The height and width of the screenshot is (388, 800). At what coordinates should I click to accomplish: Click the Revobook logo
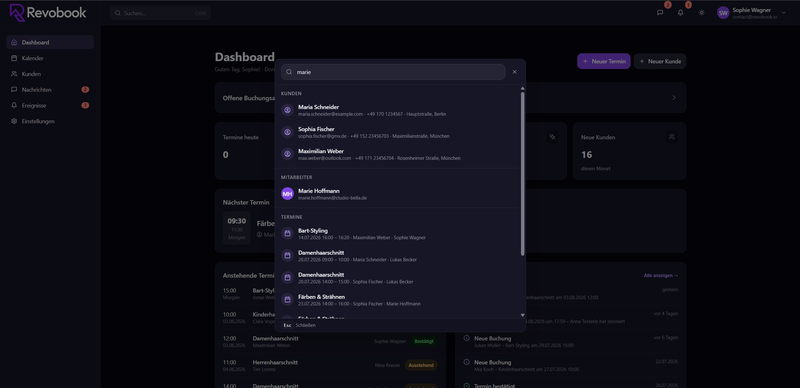point(48,13)
